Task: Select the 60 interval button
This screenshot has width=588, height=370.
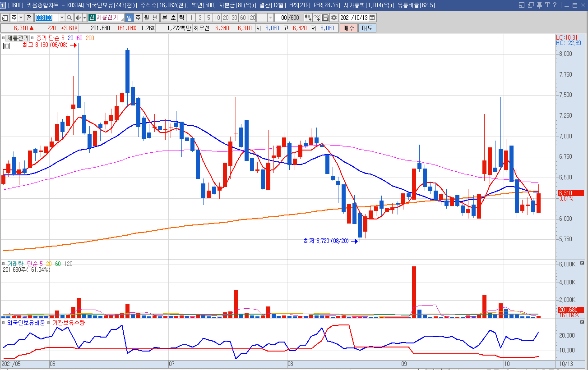Action: coord(243,18)
